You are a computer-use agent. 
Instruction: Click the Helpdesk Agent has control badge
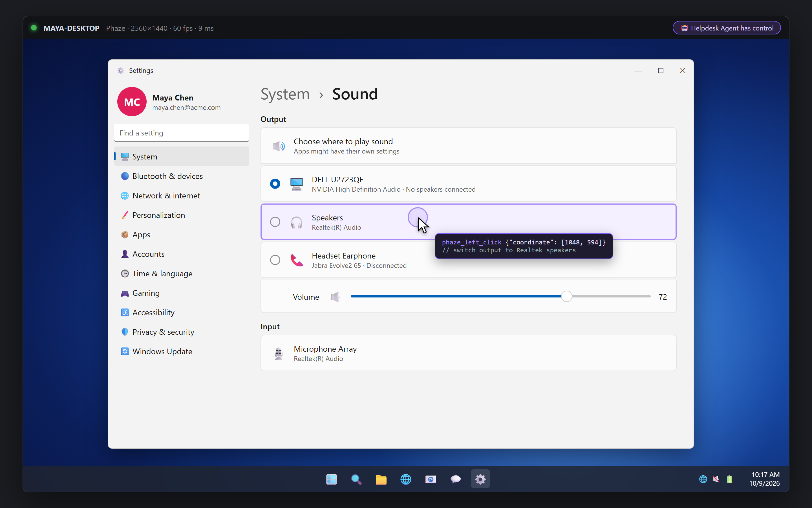[x=727, y=28]
